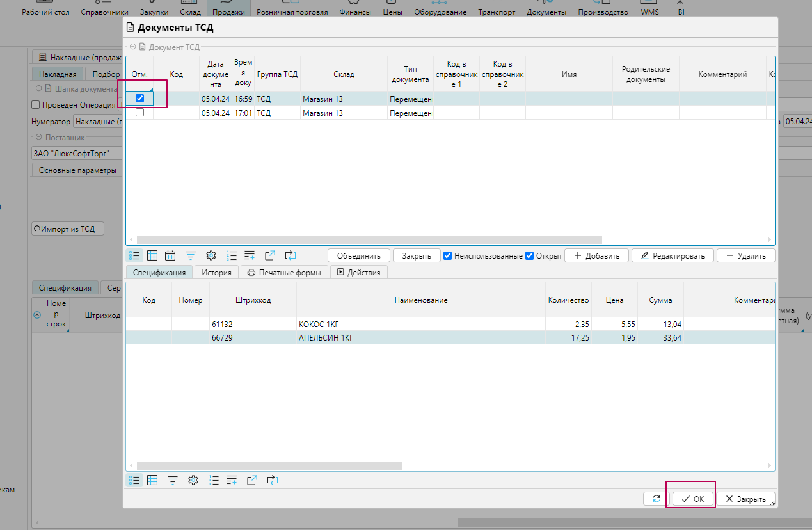Image resolution: width=812 pixels, height=530 pixels.
Task: Uncheck the Открыт checkbox
Action: (529, 255)
